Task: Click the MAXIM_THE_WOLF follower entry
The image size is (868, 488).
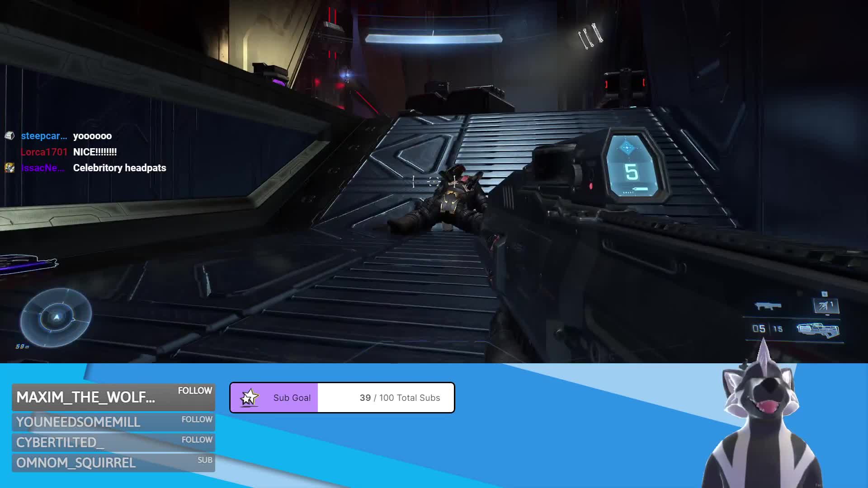Action: click(113, 397)
